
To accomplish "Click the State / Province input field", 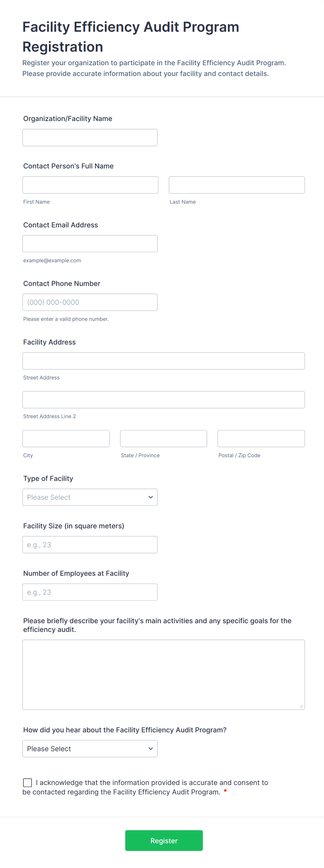I will [x=163, y=438].
